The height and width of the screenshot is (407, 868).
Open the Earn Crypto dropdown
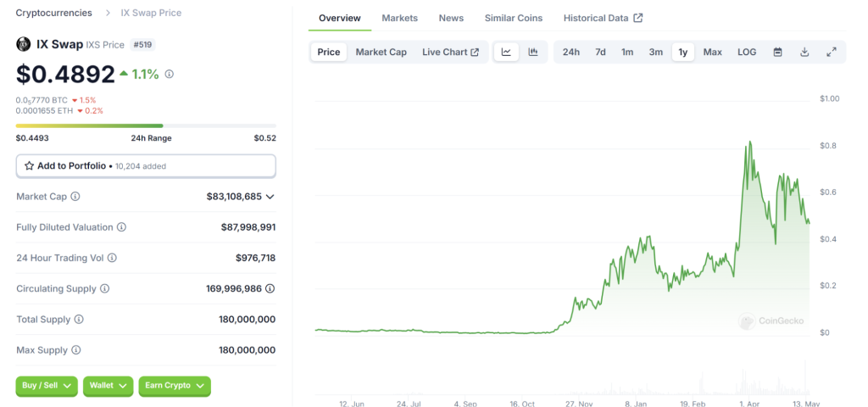175,386
